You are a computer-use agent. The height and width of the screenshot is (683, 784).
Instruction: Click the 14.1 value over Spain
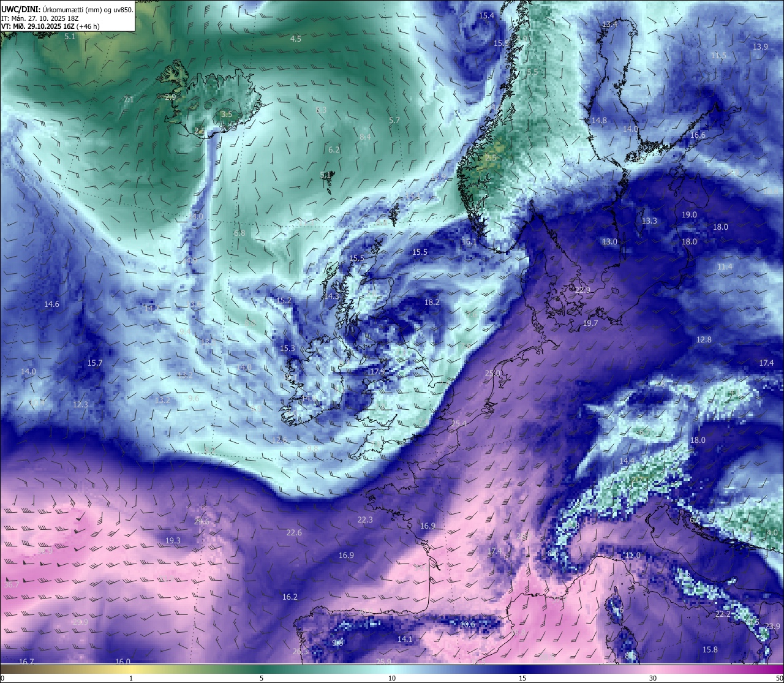coord(405,639)
